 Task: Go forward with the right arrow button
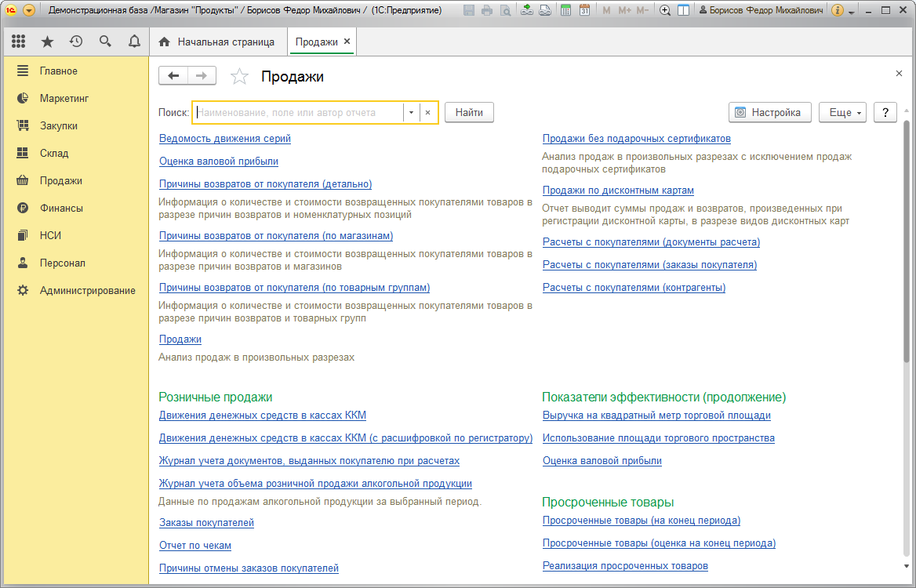(x=202, y=76)
